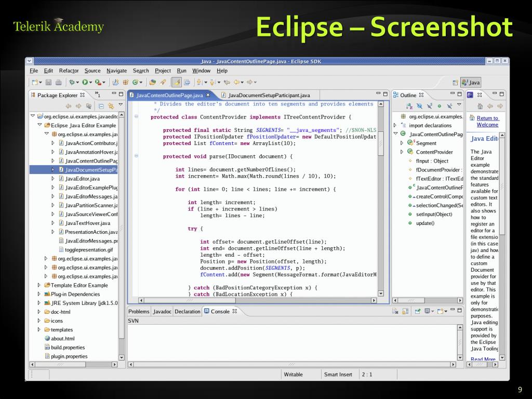Click the Search flashlight toolbar icon
The width and height of the screenshot is (532, 399).
click(x=163, y=82)
